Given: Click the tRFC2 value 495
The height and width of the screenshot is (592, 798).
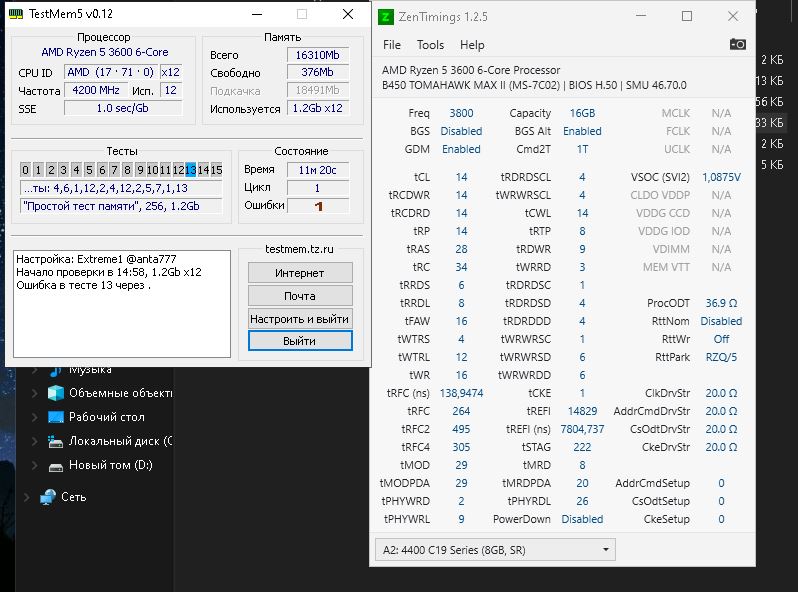Looking at the screenshot, I should (461, 429).
